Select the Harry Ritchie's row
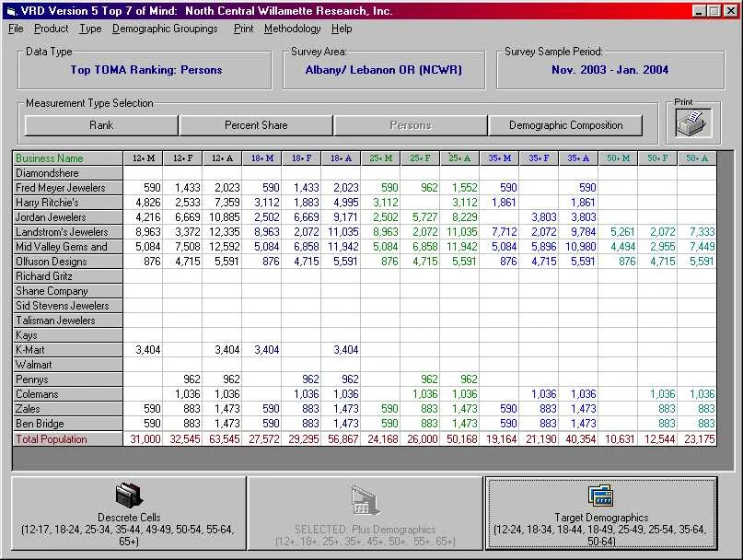The image size is (743, 560). [68, 203]
